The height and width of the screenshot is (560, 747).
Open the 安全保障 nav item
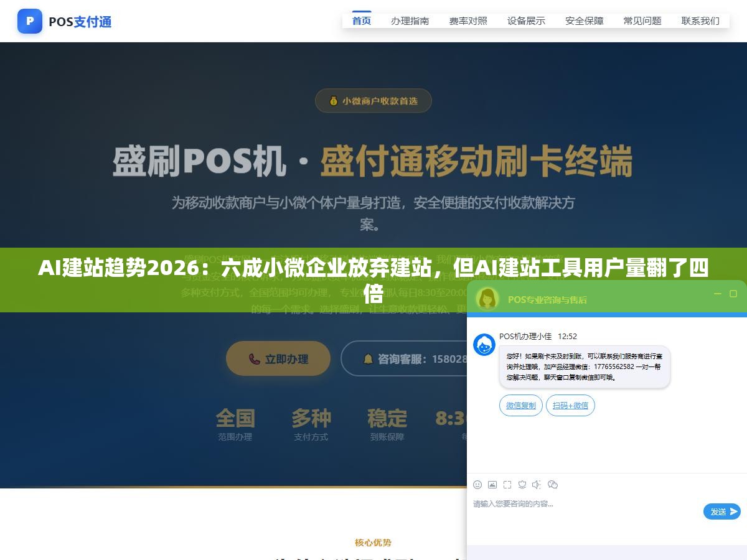(x=584, y=21)
